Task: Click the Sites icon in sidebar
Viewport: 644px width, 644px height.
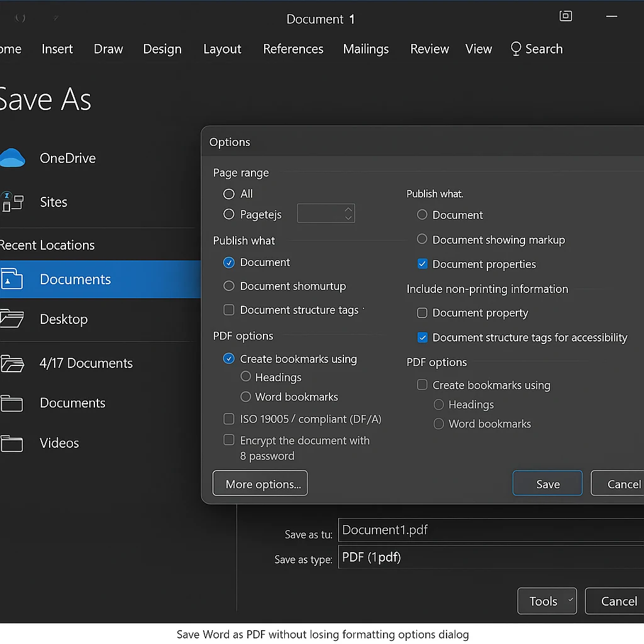Action: click(12, 202)
